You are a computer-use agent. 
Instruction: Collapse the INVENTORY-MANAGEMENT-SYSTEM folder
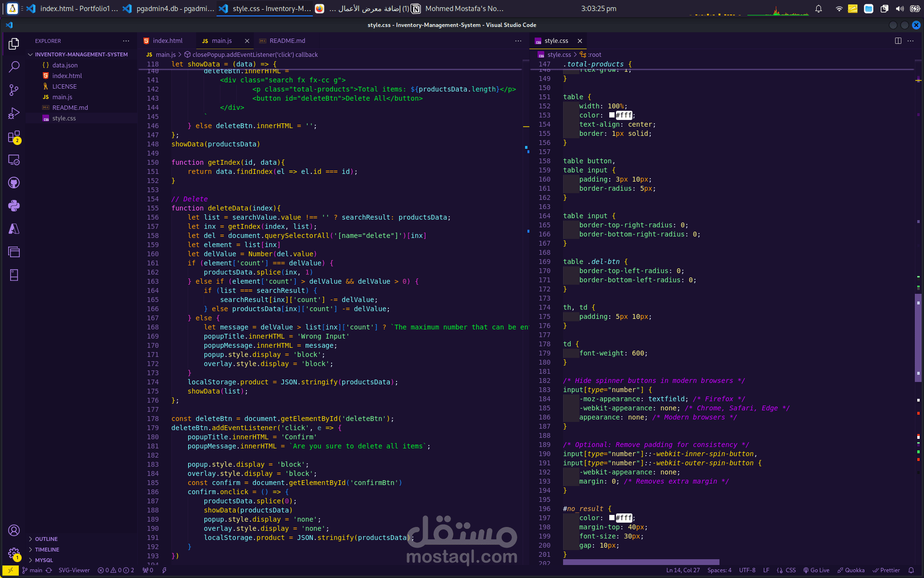click(81, 54)
